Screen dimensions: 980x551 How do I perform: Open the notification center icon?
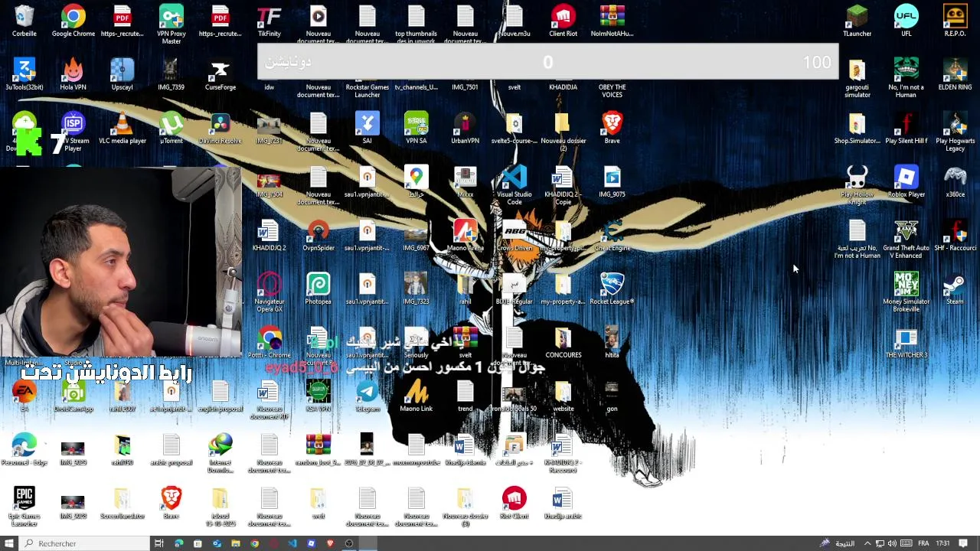(963, 543)
